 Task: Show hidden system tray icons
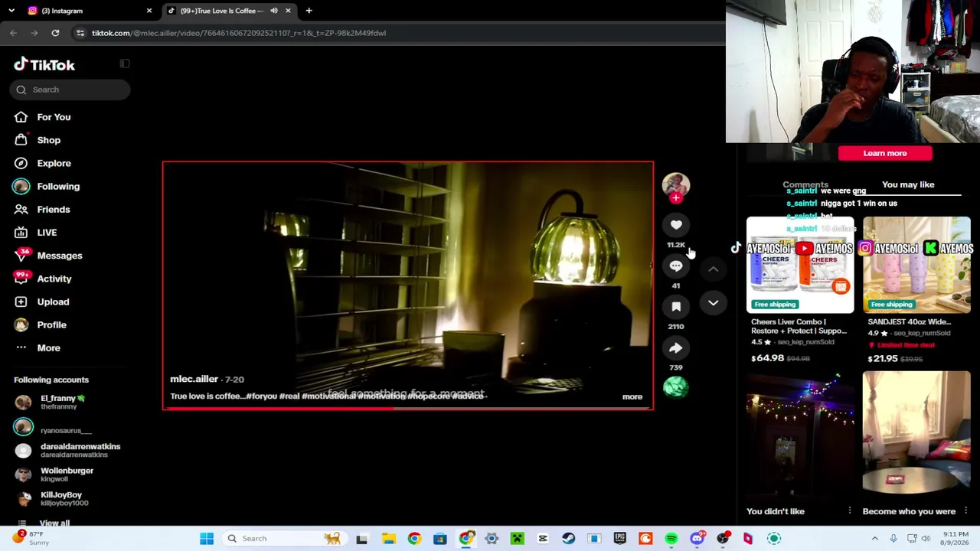(x=875, y=539)
